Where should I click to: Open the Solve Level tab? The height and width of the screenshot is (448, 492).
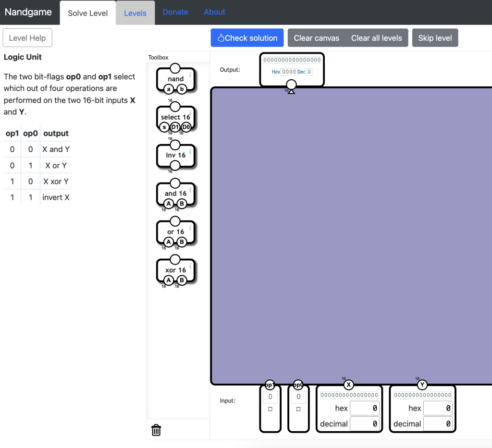pos(88,13)
